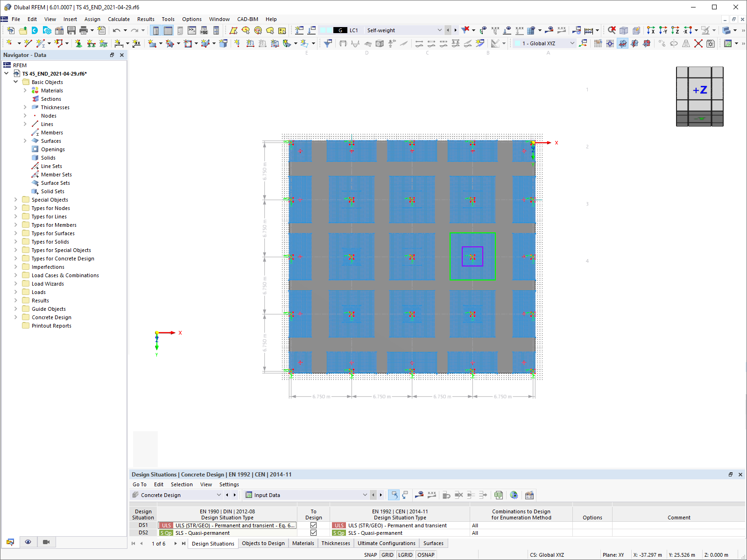Image resolution: width=747 pixels, height=560 pixels.
Task: Toggle GRID in status bar
Action: click(x=388, y=555)
